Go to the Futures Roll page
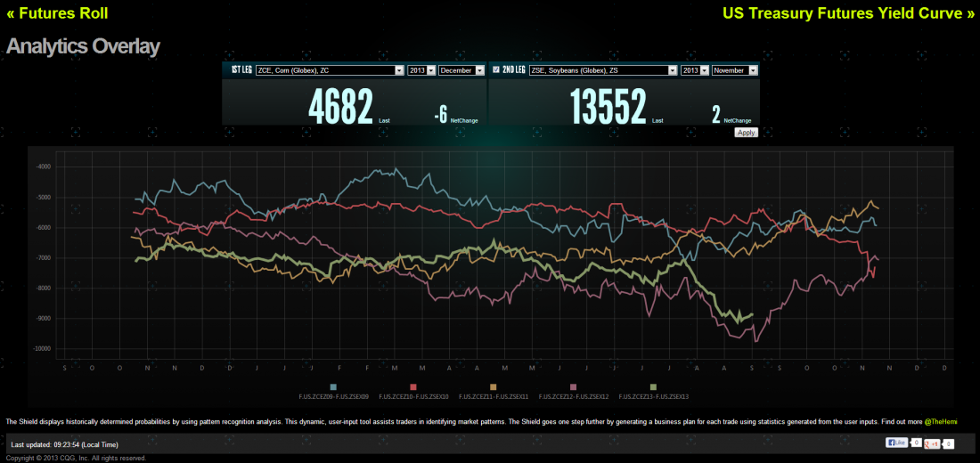 point(57,13)
